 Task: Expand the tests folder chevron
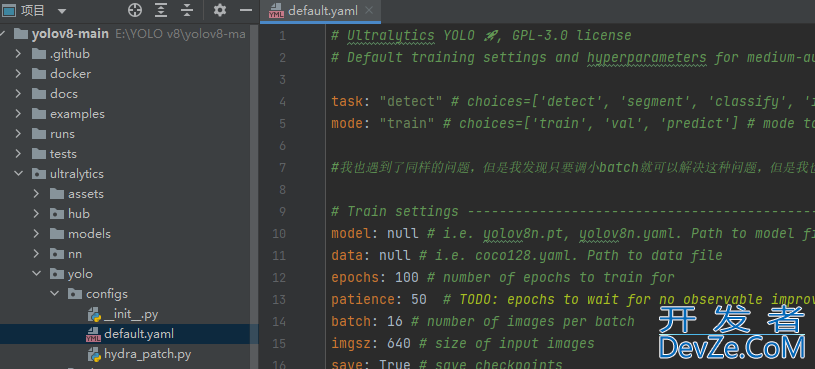pyautogui.click(x=18, y=154)
